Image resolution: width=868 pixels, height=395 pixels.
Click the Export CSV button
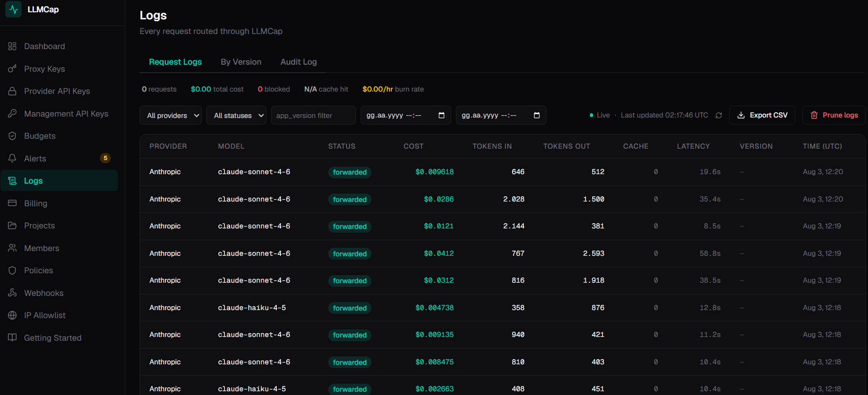point(762,115)
